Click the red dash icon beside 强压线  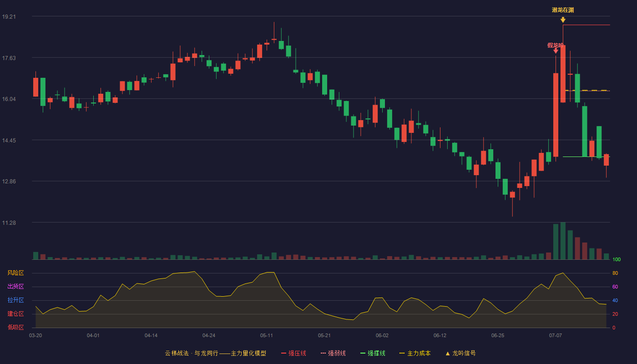click(x=283, y=354)
